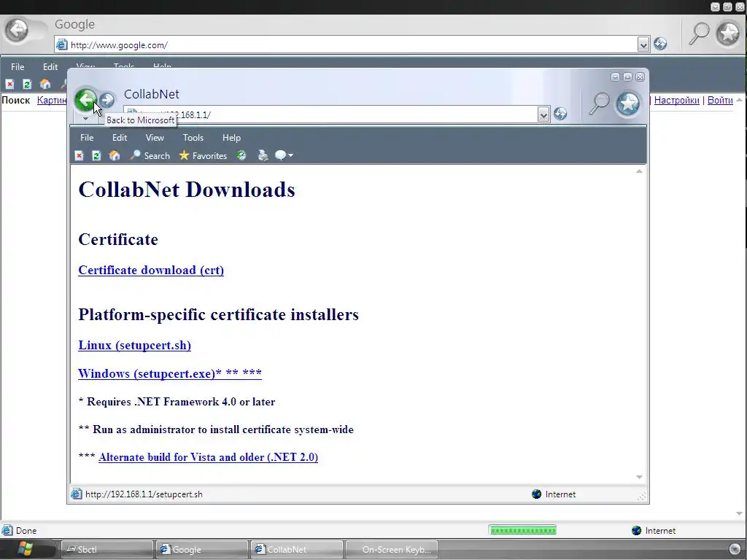Click the IE page icon in Google address bar
Image resolution: width=747 pixels, height=560 pixels.
click(62, 44)
